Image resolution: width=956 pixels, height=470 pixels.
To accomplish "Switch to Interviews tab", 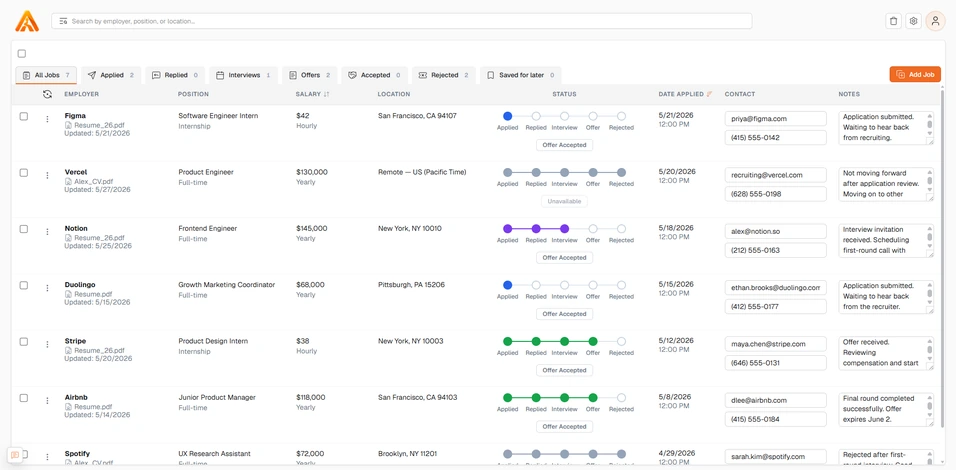I will [243, 75].
